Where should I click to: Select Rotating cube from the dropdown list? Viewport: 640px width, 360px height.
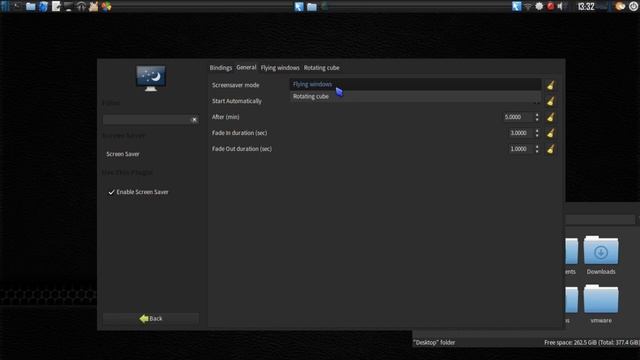pos(416,96)
